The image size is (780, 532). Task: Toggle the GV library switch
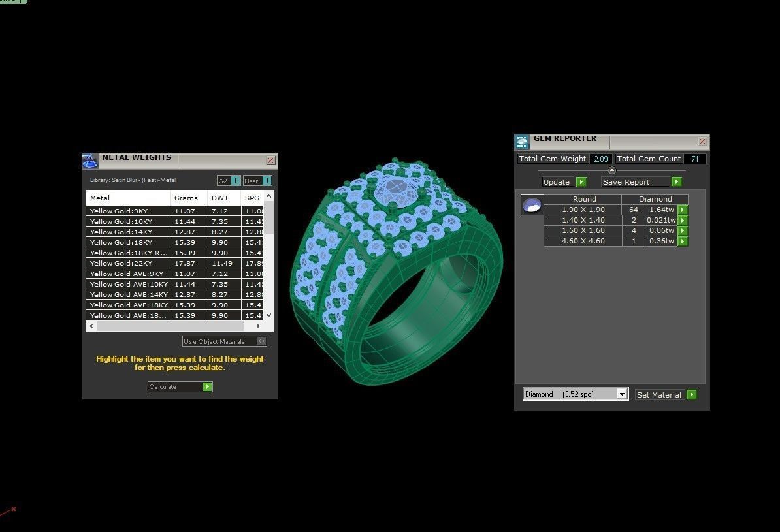pos(236,180)
